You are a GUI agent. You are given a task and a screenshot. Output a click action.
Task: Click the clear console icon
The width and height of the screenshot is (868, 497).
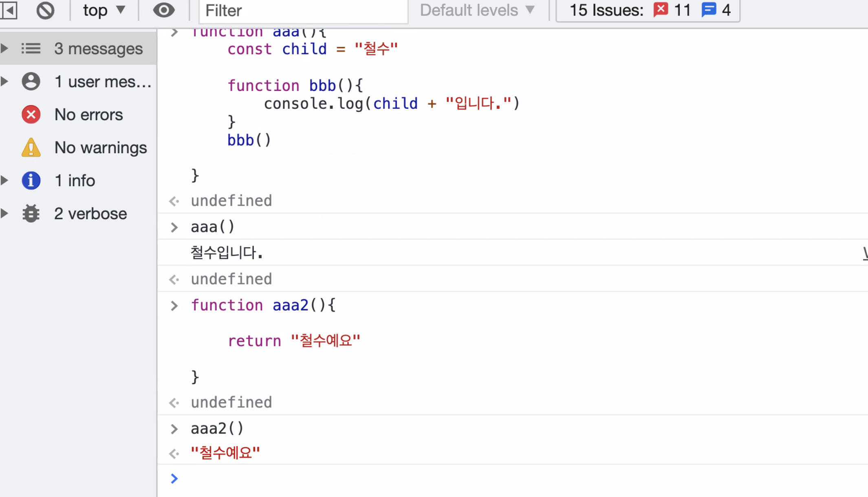coord(45,11)
